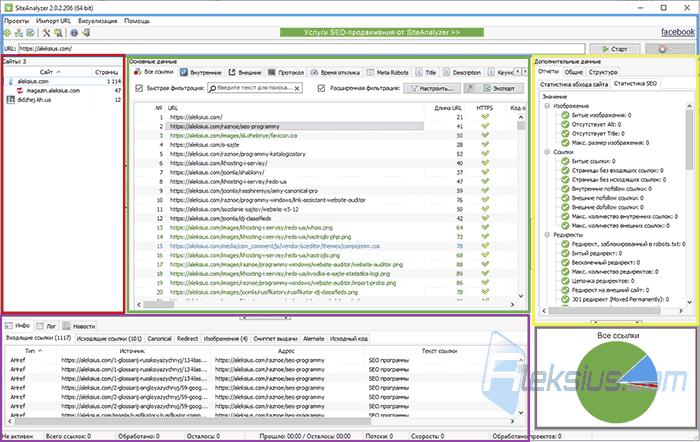Switch to Исходящие ссылки (101) tab
This screenshot has width=700, height=442.
pyautogui.click(x=109, y=339)
